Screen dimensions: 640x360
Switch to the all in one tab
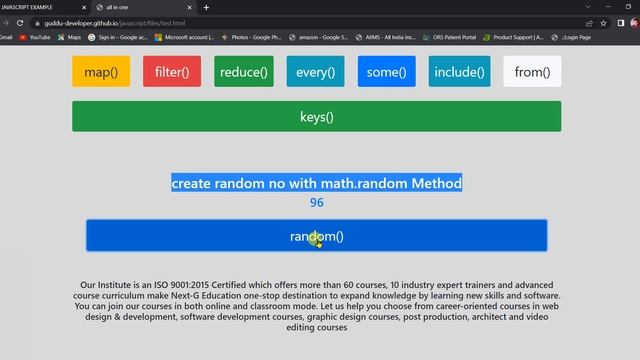coord(139,7)
